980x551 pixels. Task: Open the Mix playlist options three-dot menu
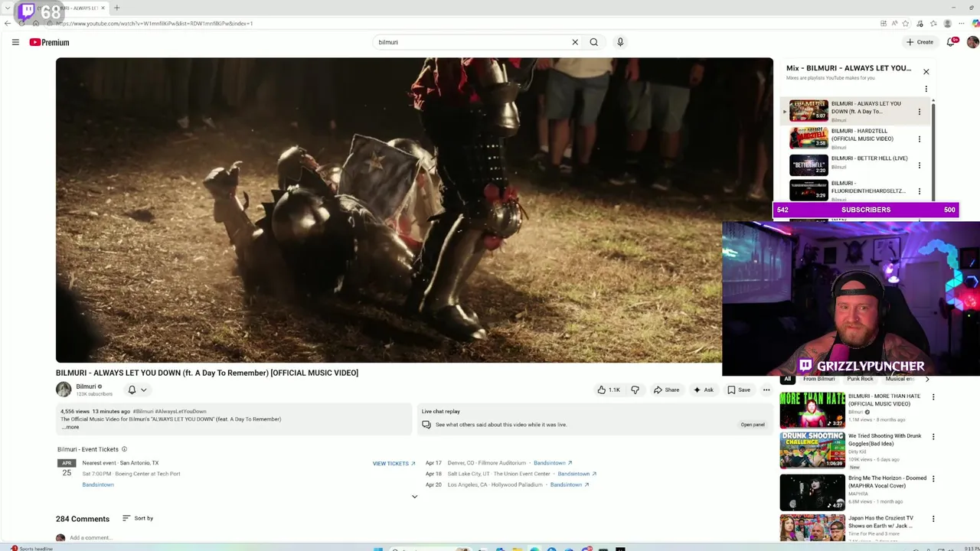click(926, 89)
